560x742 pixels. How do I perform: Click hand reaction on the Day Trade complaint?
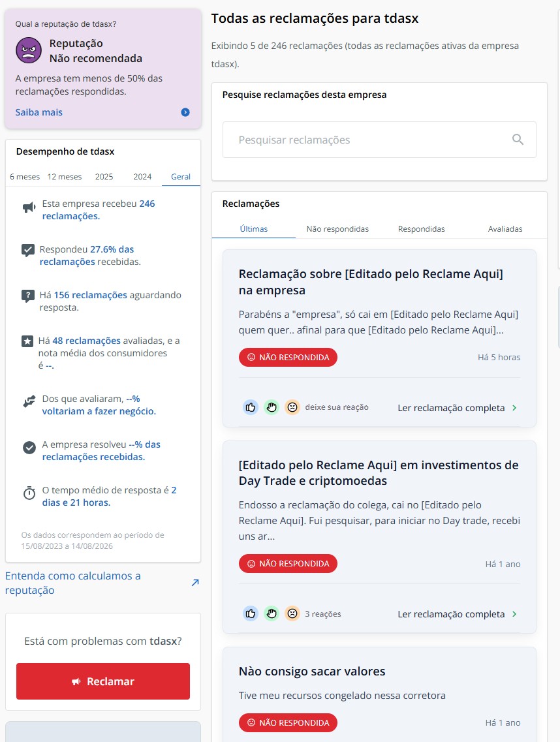pyautogui.click(x=272, y=613)
